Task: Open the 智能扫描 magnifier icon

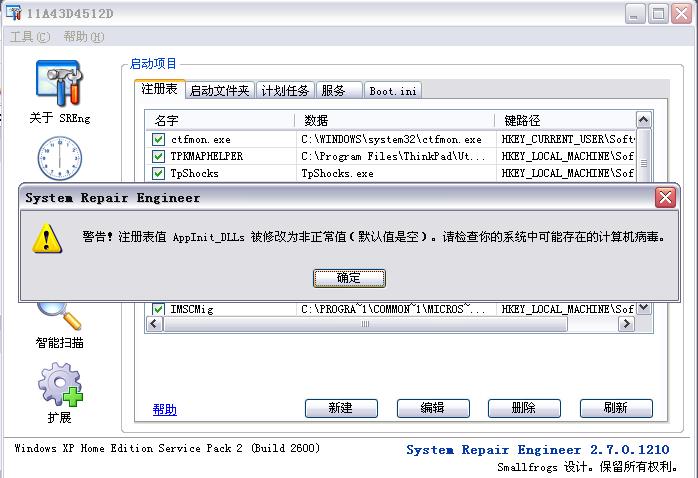Action: (60, 315)
